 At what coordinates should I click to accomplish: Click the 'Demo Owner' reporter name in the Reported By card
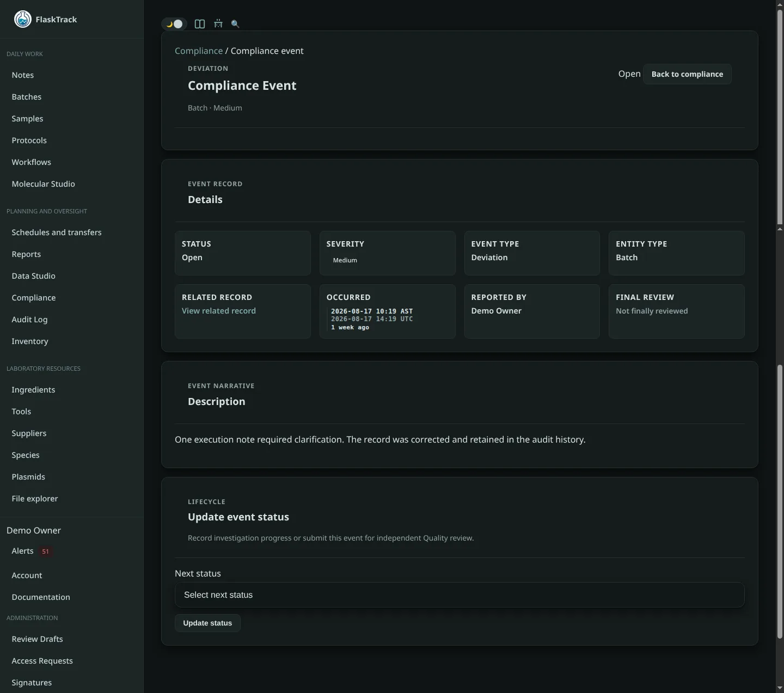[x=497, y=311]
